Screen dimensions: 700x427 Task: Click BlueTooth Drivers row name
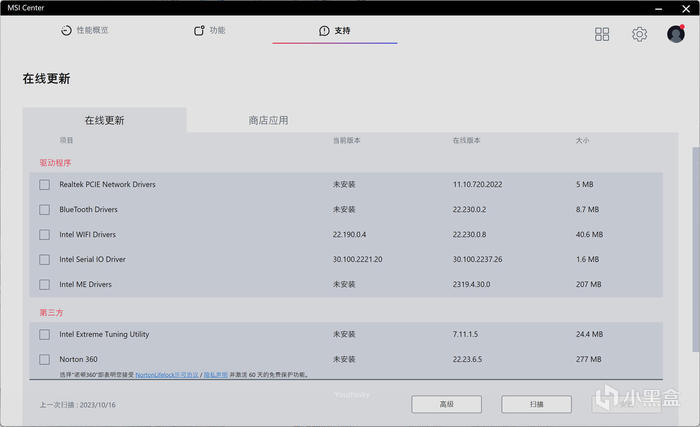(x=88, y=209)
